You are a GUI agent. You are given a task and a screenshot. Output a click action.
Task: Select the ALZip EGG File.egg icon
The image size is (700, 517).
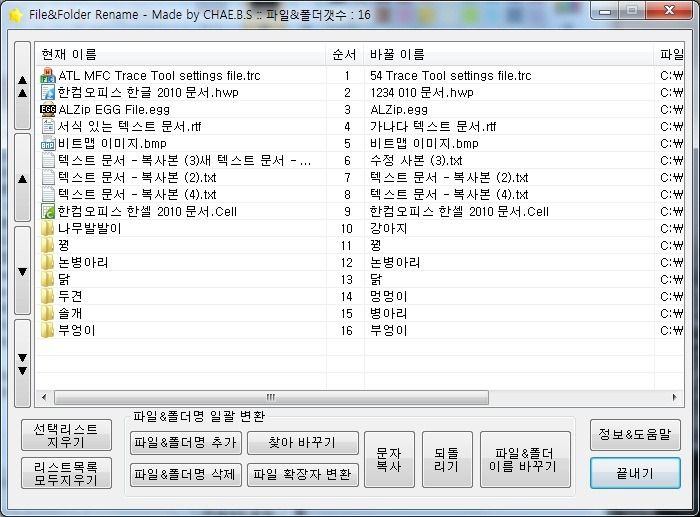tap(48, 109)
